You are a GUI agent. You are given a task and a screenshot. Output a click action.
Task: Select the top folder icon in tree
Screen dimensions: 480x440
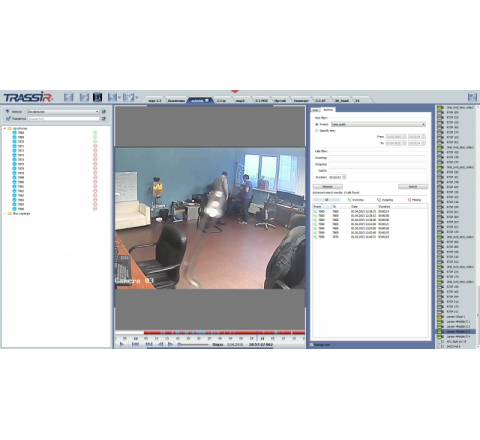[10, 128]
